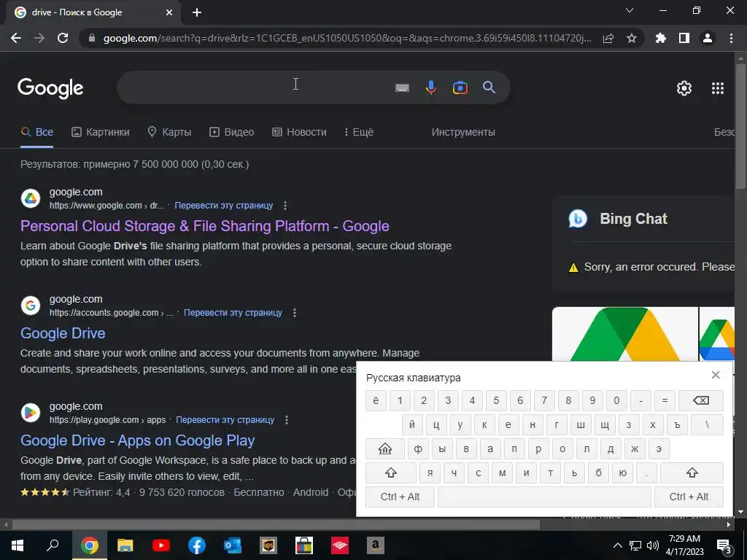Tap the й key on virtual keyboard
Image resolution: width=747 pixels, height=560 pixels.
412,424
